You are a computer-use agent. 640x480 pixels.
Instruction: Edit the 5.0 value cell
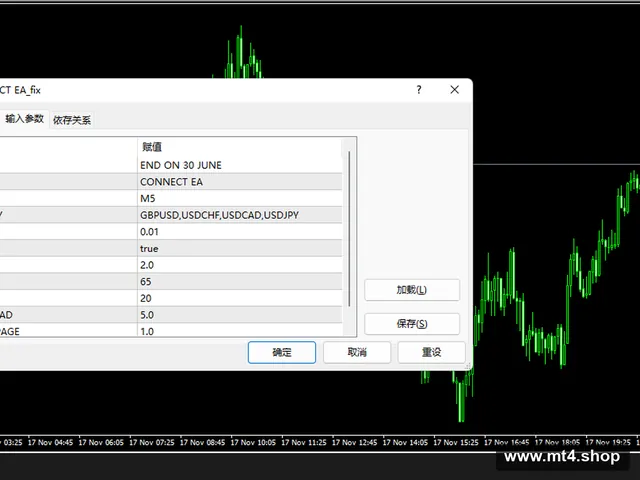[x=240, y=315]
